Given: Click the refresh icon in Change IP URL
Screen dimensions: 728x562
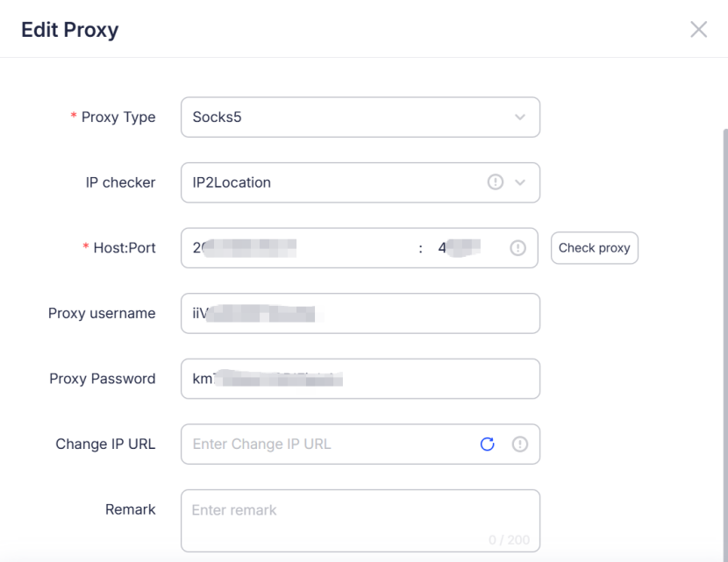Looking at the screenshot, I should (487, 445).
